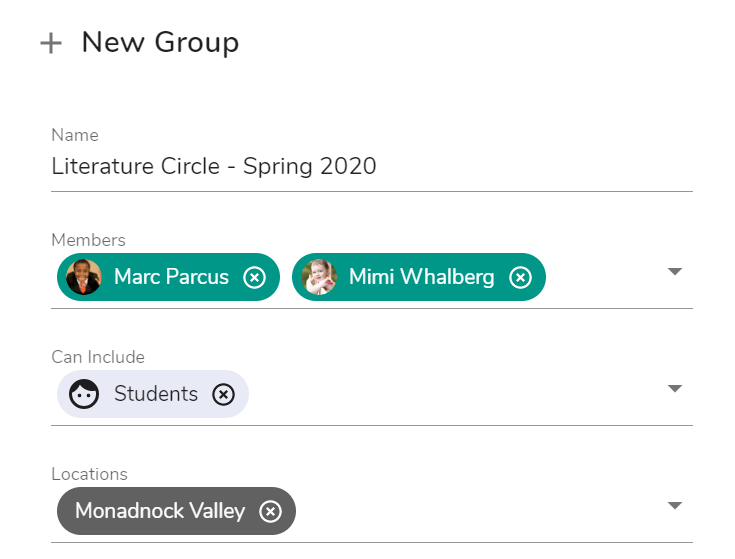Remove the Students chip using x icon
The image size is (735, 559).
[224, 394]
